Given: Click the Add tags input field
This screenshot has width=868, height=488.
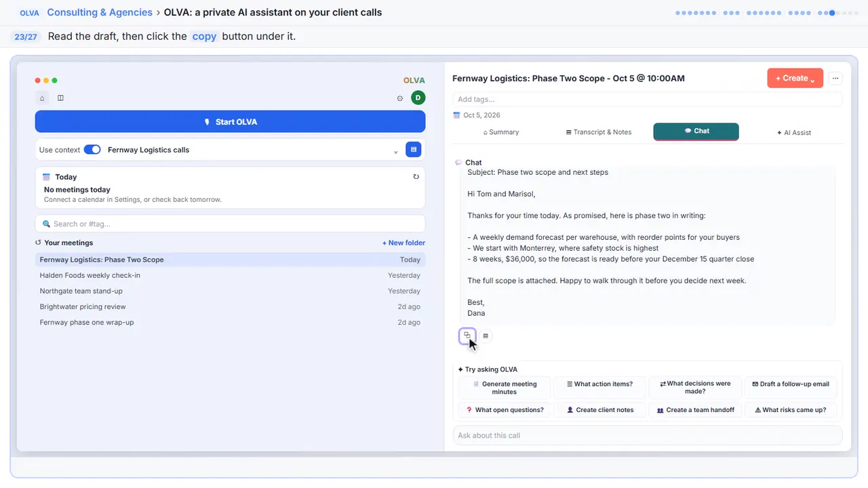Looking at the screenshot, I should (648, 99).
